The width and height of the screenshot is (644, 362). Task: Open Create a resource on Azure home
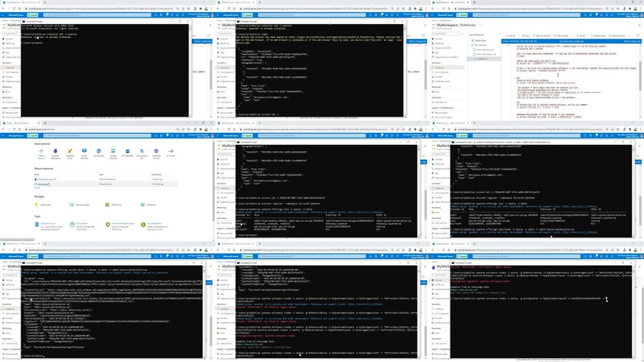point(41,153)
